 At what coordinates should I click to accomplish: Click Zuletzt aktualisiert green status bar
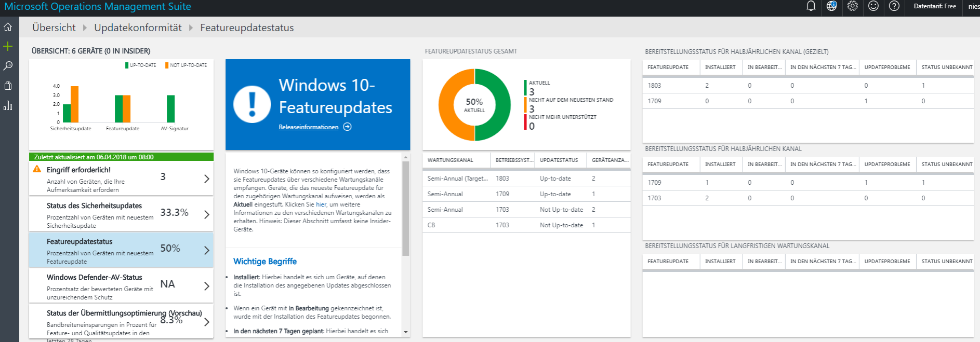[x=121, y=157]
